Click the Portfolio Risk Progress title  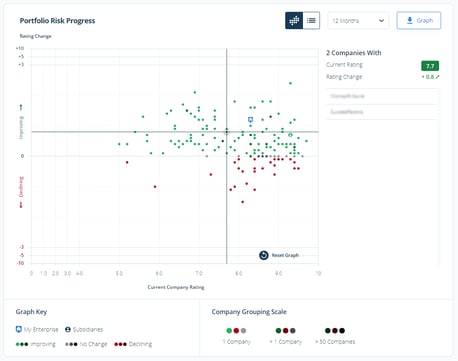[57, 21]
